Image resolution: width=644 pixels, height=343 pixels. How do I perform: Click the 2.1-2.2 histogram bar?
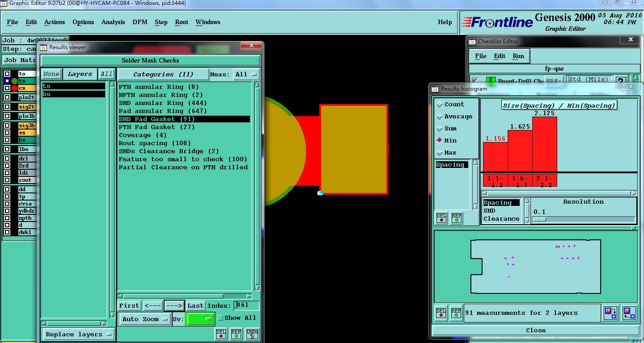545,144
